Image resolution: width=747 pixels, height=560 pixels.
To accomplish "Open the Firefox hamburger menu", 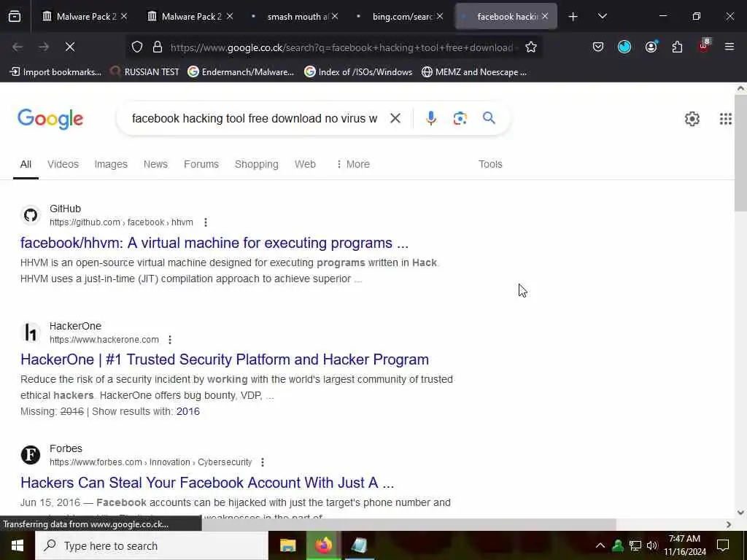I will (x=729, y=47).
